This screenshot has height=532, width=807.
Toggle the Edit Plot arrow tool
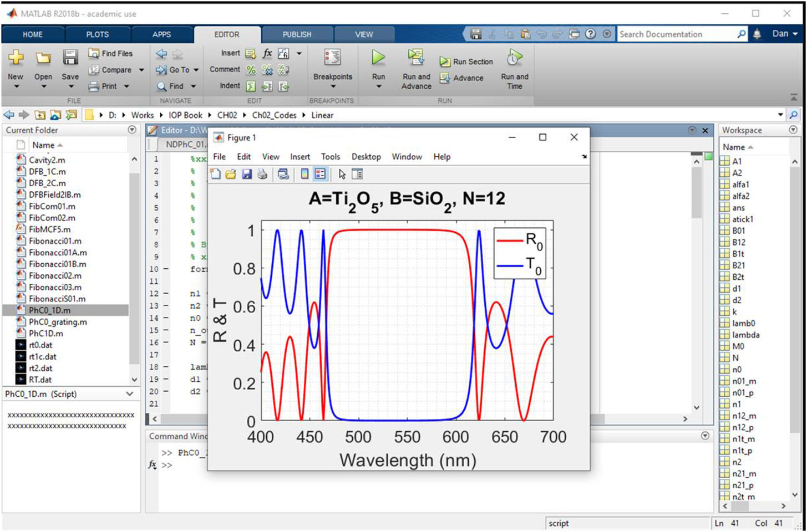[x=342, y=175]
